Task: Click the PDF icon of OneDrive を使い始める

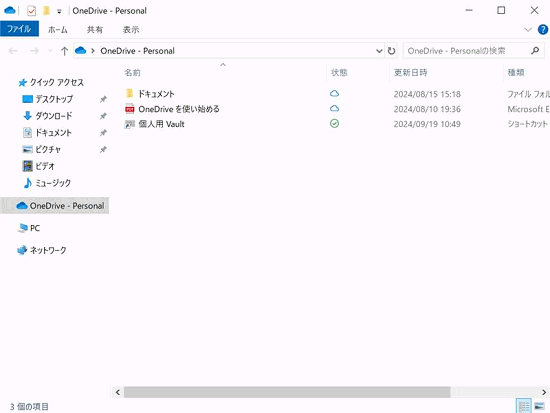Action: 130,109
